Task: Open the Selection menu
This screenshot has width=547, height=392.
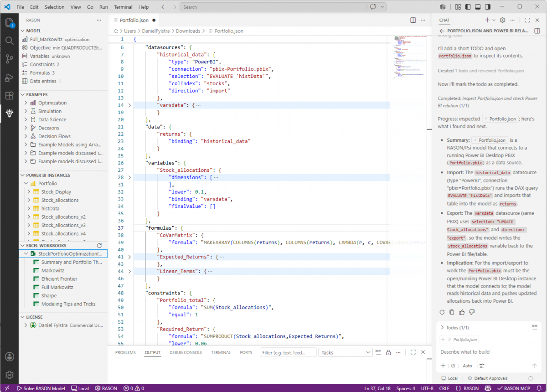Action: coord(54,7)
